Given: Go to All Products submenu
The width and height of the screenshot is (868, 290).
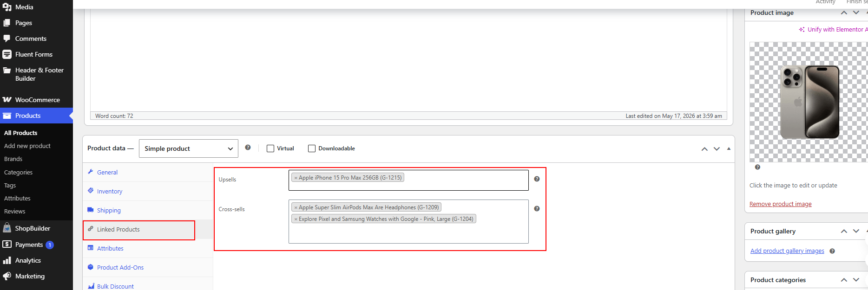Looking at the screenshot, I should click(x=21, y=133).
